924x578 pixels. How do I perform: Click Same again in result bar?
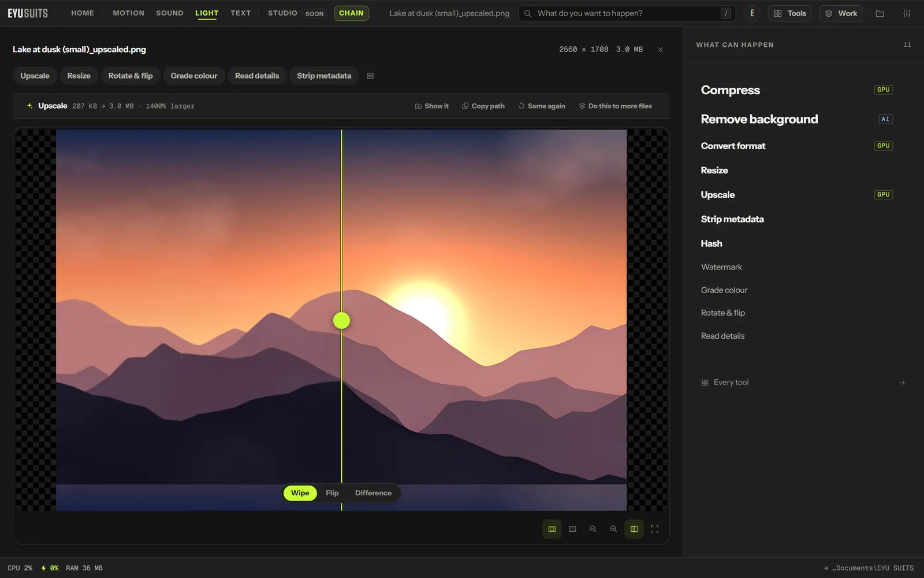point(542,106)
